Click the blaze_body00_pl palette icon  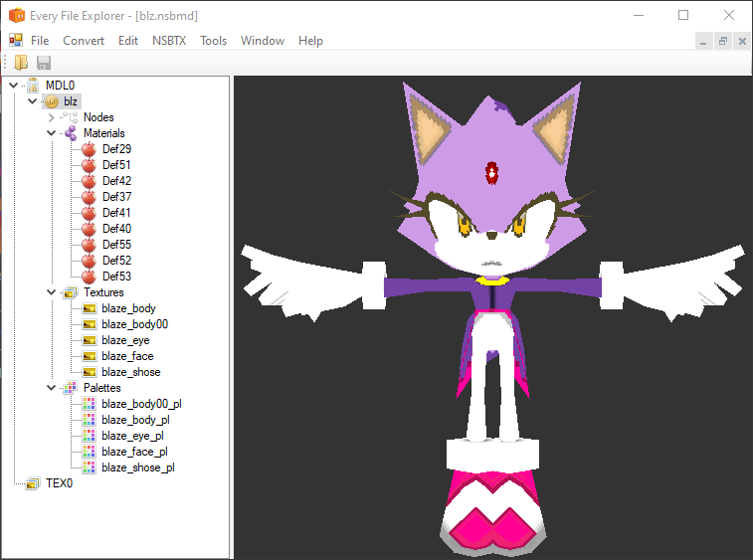click(x=89, y=404)
